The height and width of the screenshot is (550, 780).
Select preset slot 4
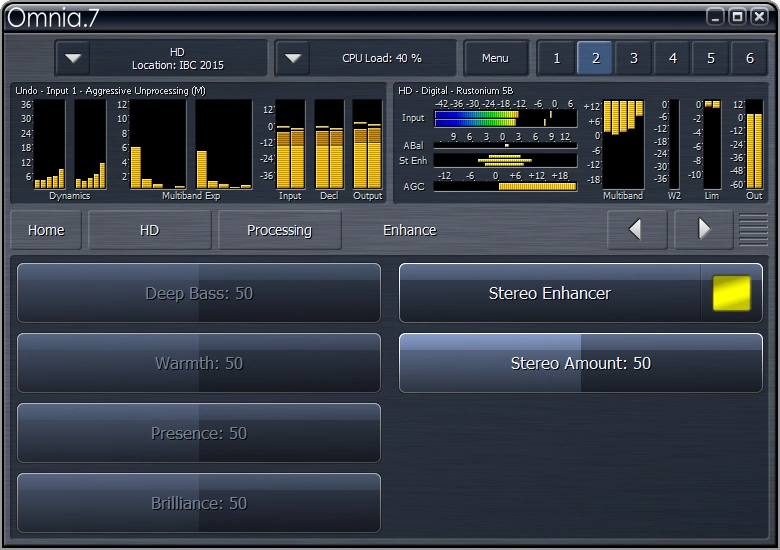click(x=673, y=58)
